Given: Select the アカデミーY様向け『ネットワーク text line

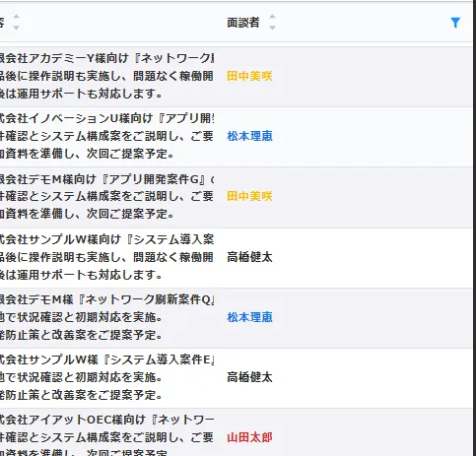Looking at the screenshot, I should tap(106, 58).
